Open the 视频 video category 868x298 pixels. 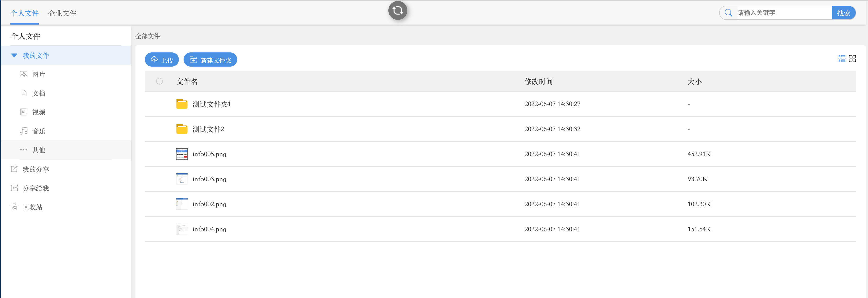(38, 112)
